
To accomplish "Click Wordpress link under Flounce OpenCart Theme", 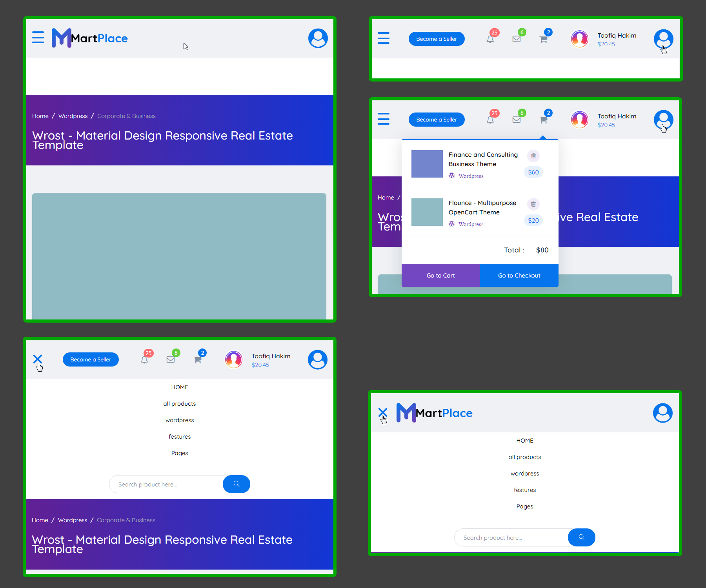I will tap(471, 224).
